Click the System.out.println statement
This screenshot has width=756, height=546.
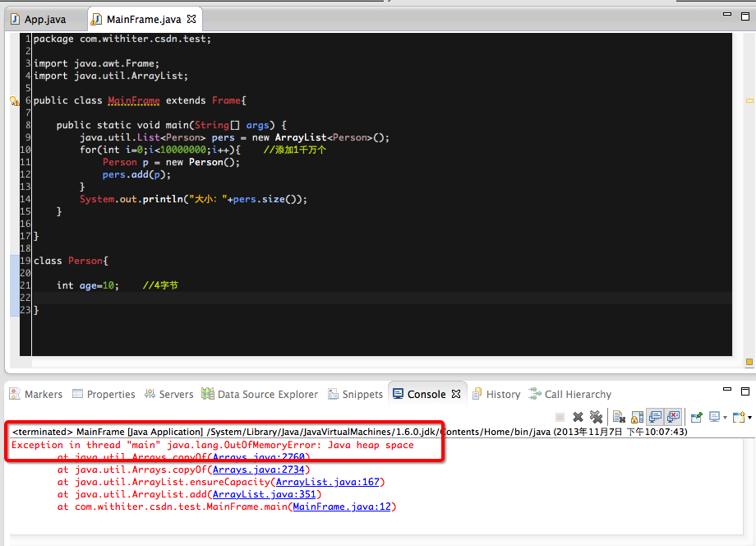[x=193, y=199]
